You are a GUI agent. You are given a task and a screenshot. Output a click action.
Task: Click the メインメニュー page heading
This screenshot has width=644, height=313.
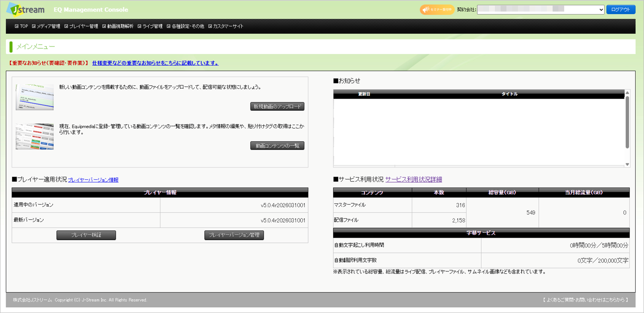pyautogui.click(x=36, y=47)
